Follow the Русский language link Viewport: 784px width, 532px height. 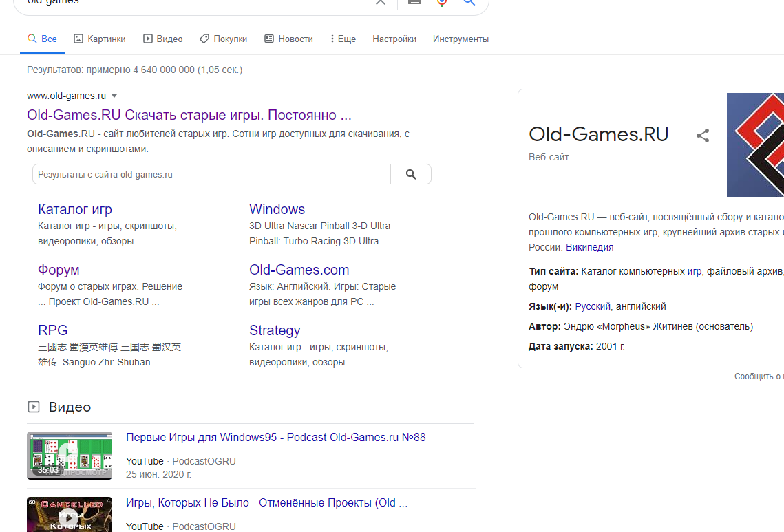[593, 306]
